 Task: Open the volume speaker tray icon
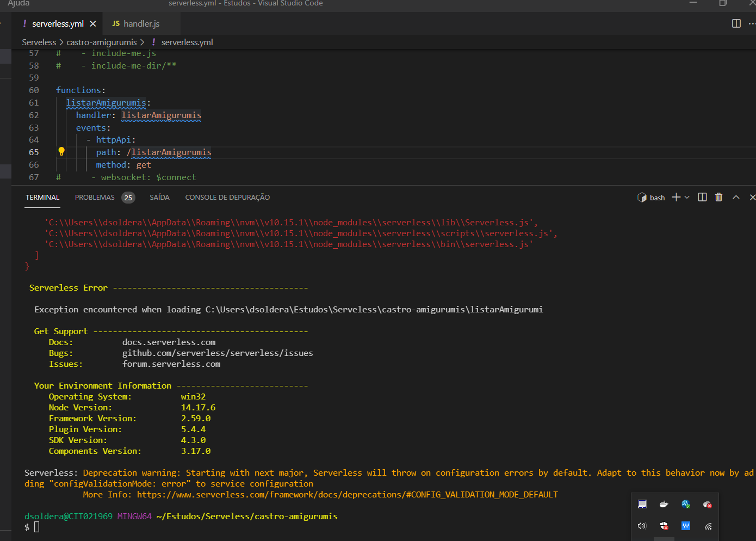point(642,526)
